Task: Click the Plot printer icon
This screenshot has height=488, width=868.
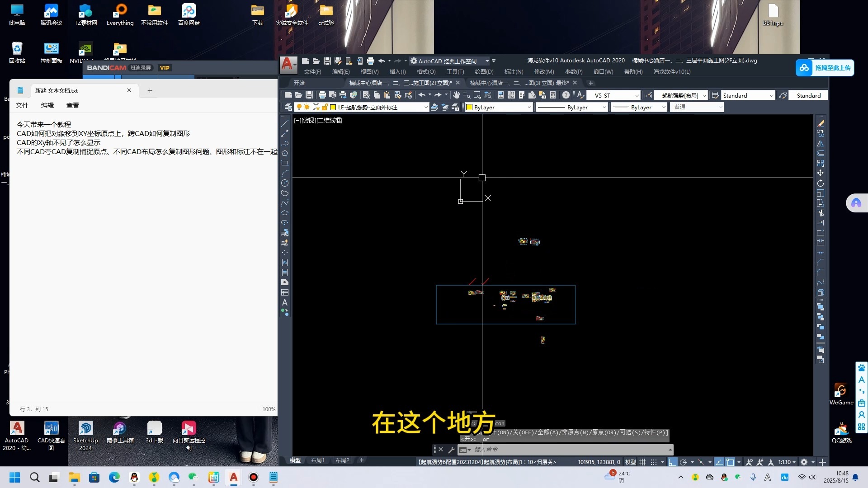Action: coord(322,95)
